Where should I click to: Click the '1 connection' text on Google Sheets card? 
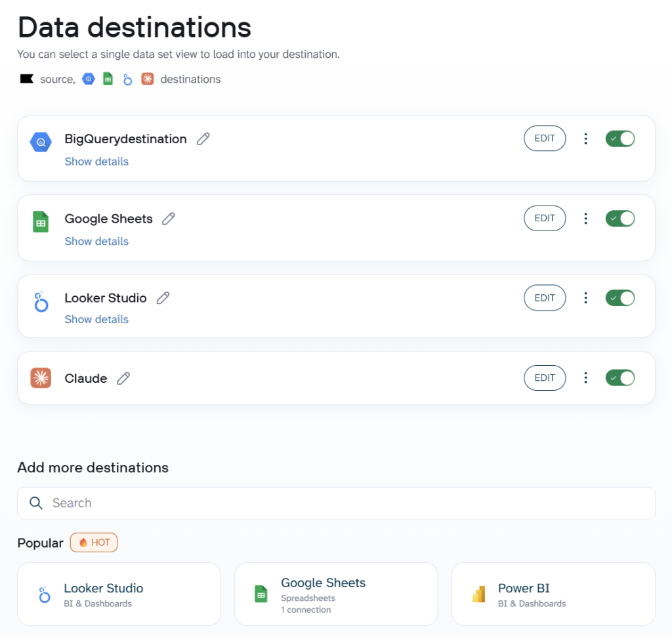pos(306,609)
